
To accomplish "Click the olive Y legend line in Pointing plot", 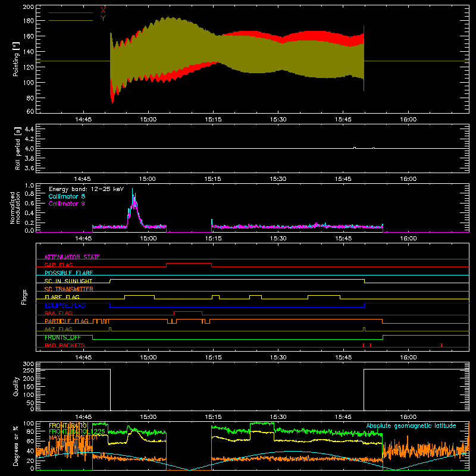I will [71, 21].
